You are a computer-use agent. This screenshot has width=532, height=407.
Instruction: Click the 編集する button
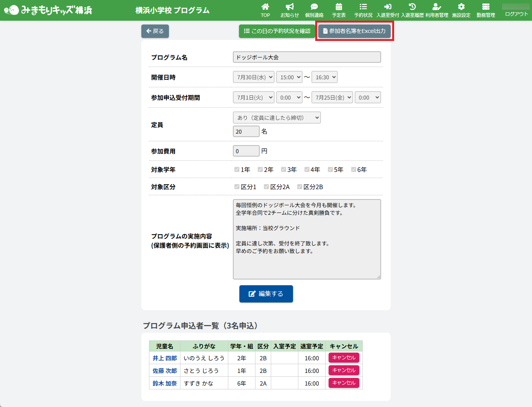[266, 294]
